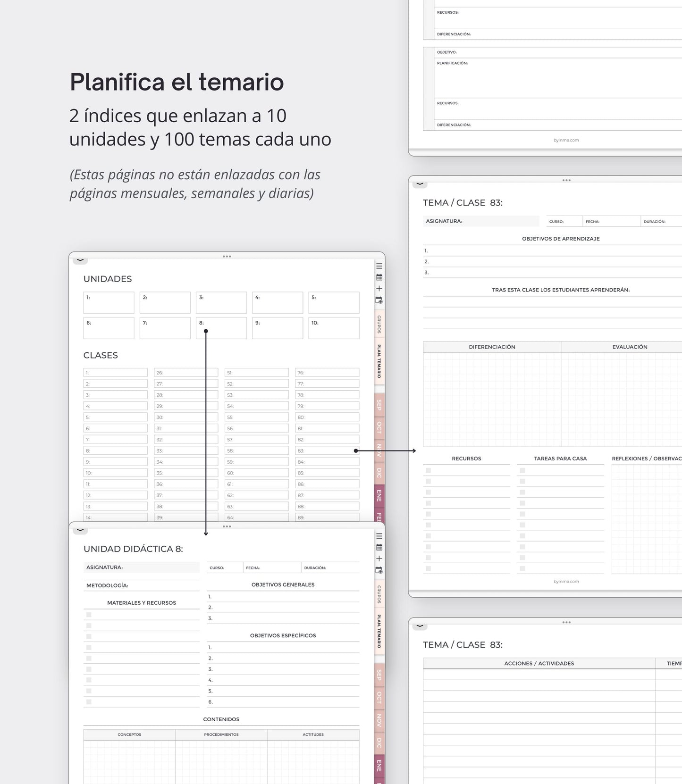
Task: Pull down chevron on Unidad Didáctica 8 page
Action: (80, 530)
